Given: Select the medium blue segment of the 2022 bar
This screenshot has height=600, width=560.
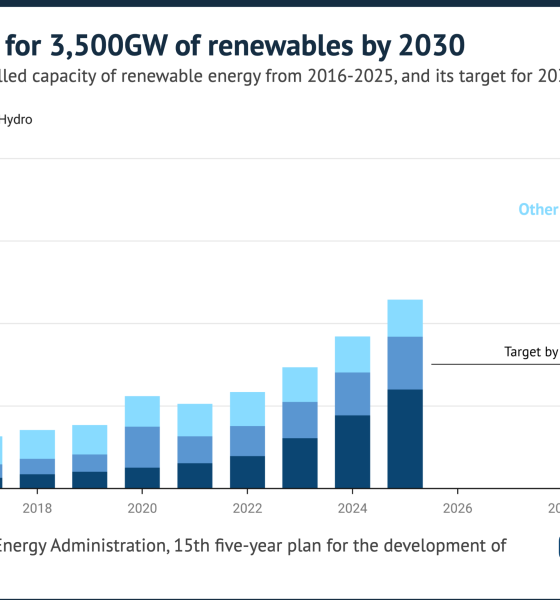Looking at the screenshot, I should (x=247, y=441).
